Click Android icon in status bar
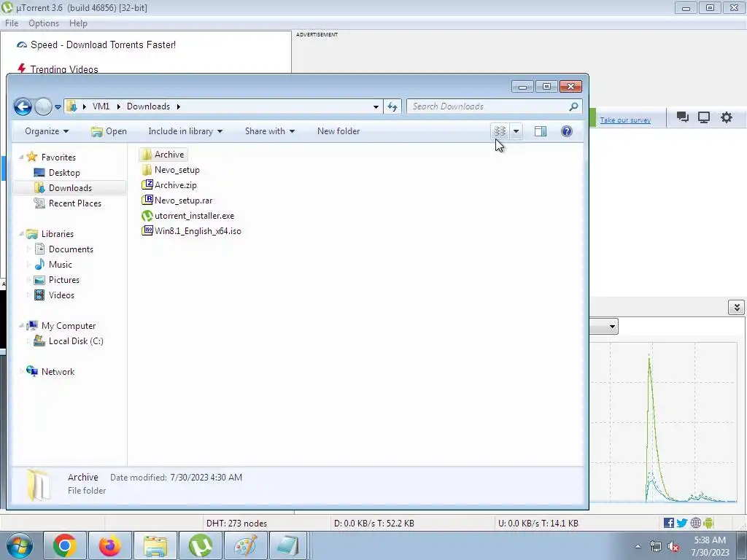This screenshot has height=560, width=747. tap(708, 524)
